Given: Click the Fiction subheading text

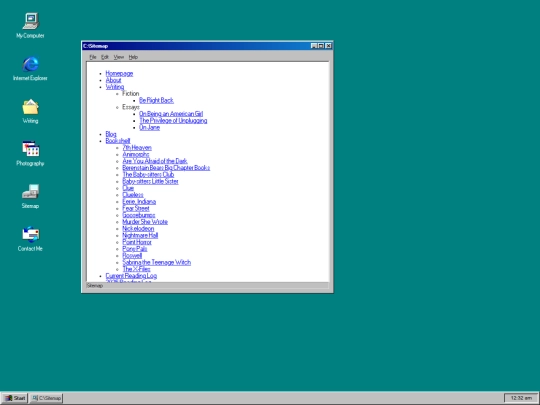Looking at the screenshot, I should [x=131, y=94].
